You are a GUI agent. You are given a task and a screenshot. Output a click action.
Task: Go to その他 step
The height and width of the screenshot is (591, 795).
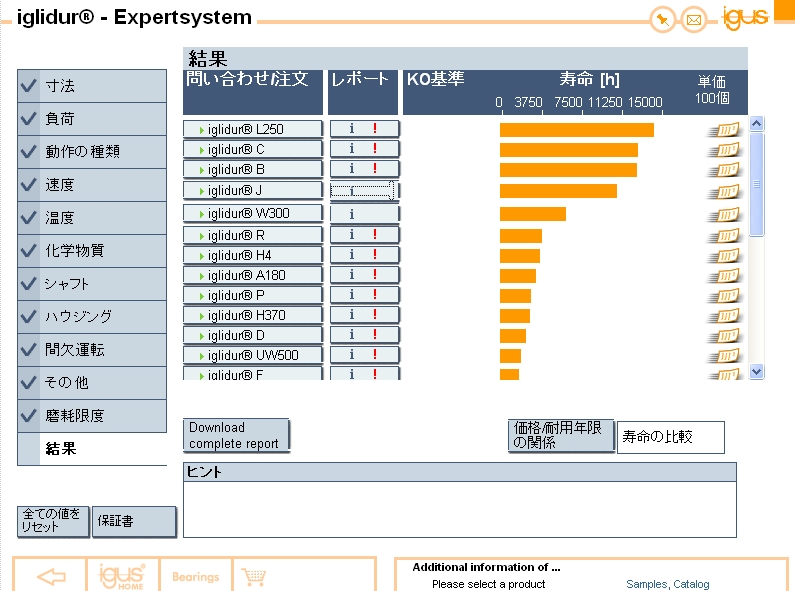click(92, 383)
